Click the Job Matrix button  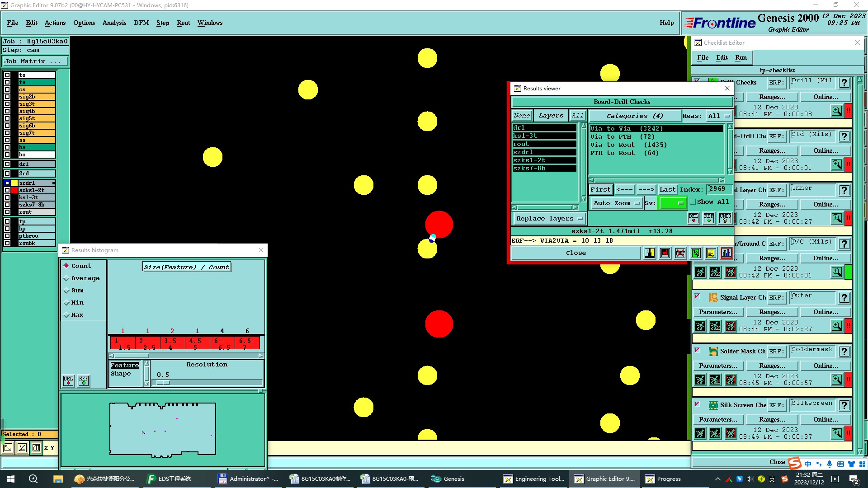(35, 61)
